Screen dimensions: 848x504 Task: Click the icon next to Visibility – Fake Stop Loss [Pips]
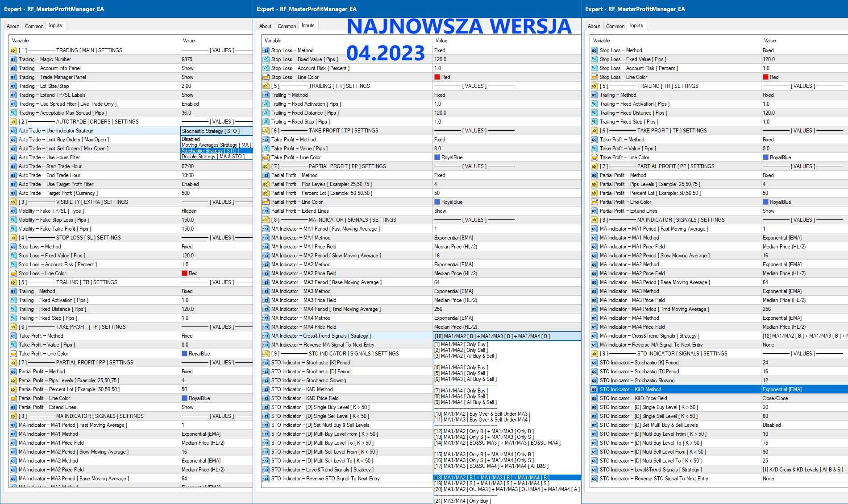pyautogui.click(x=13, y=220)
